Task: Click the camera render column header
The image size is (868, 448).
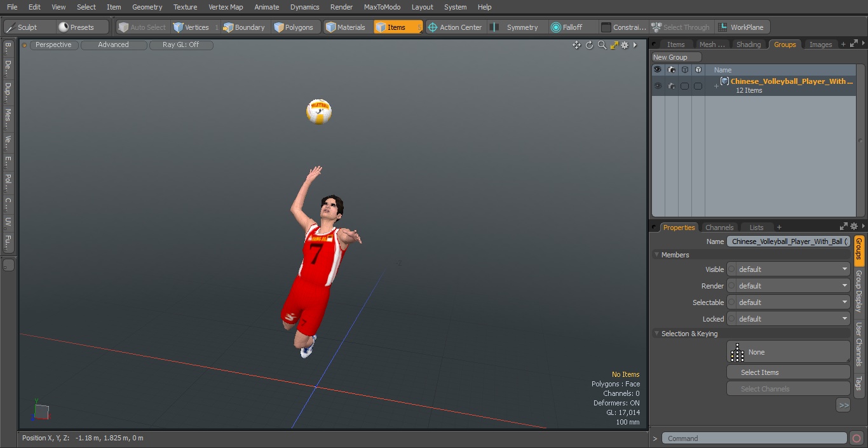Action: [672, 70]
